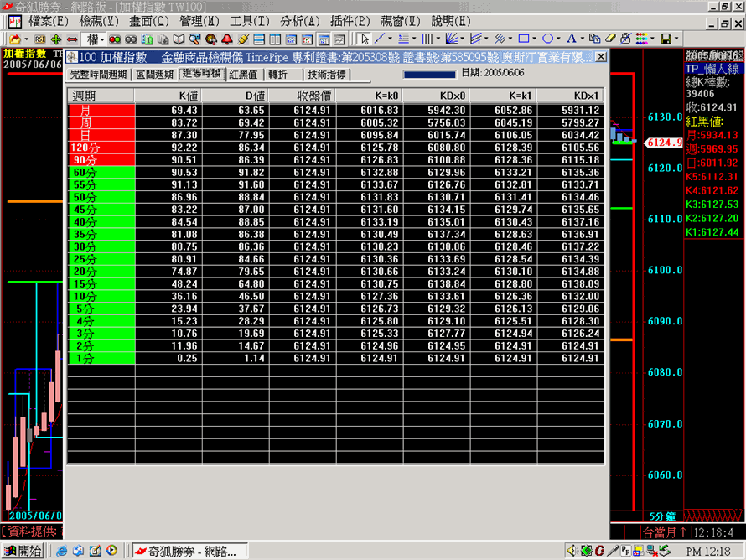Click the 開始 Start button

(23, 551)
